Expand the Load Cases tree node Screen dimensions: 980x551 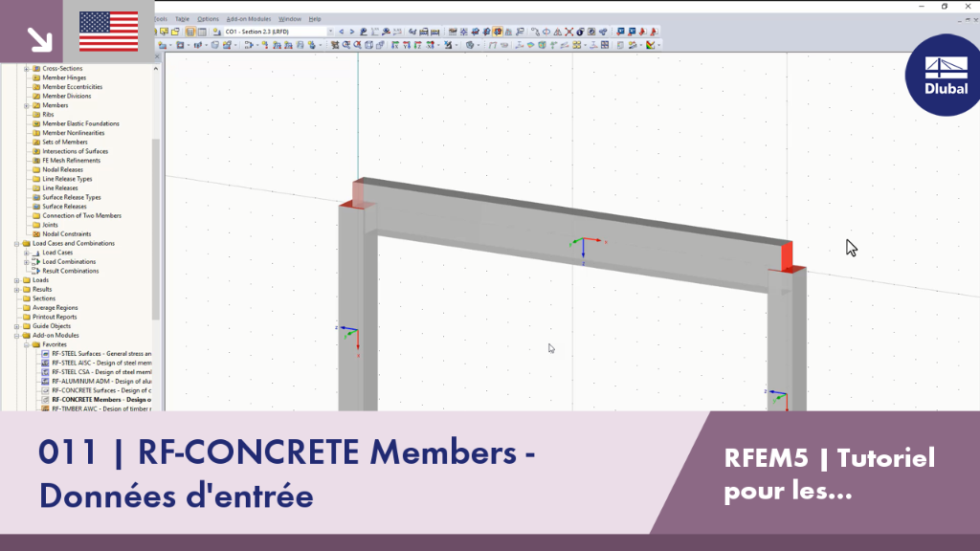26,253
